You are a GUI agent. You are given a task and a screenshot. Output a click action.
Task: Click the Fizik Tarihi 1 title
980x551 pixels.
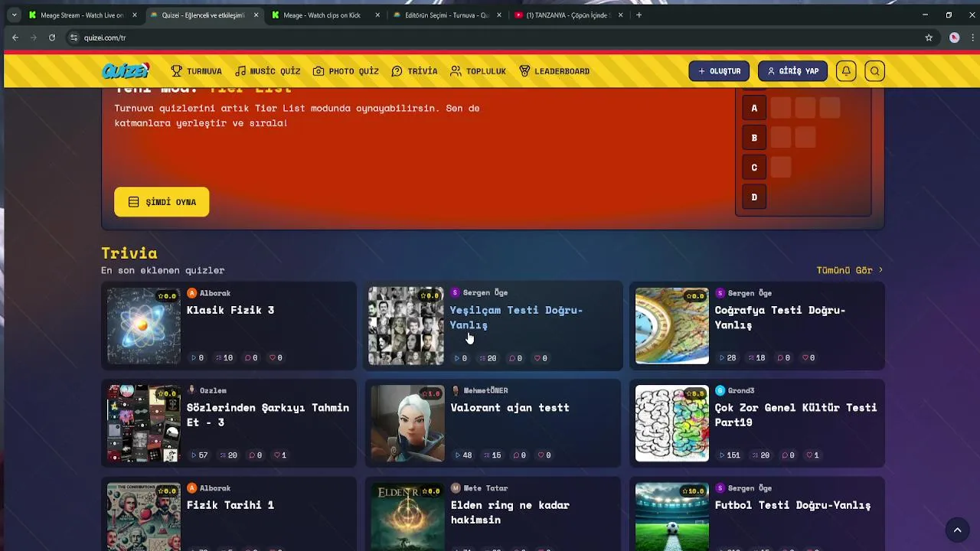(x=230, y=505)
